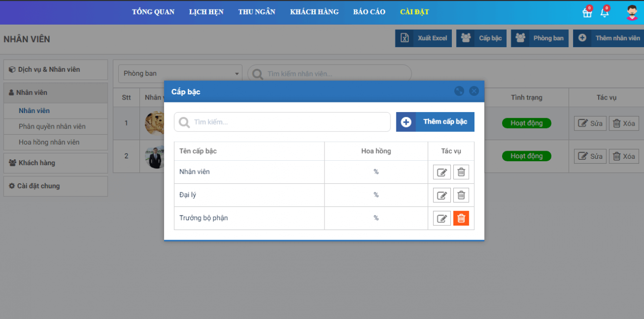Click the user avatar in top bar

coord(632,12)
